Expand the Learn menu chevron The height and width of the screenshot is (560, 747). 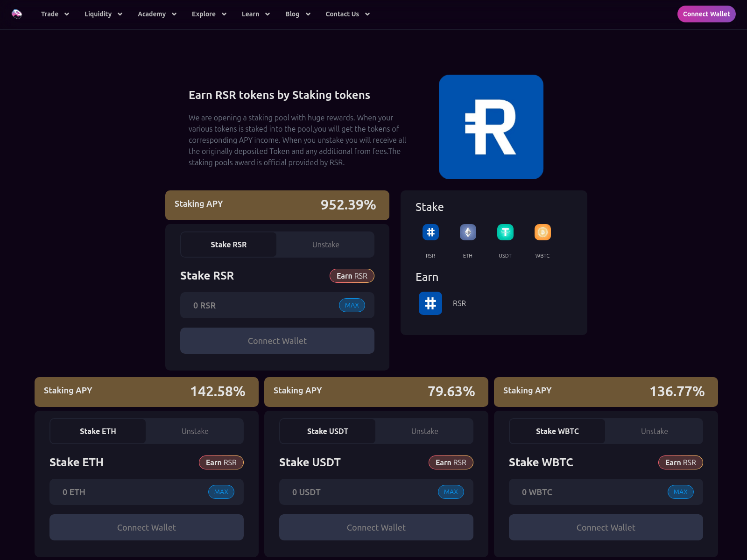pyautogui.click(x=268, y=14)
